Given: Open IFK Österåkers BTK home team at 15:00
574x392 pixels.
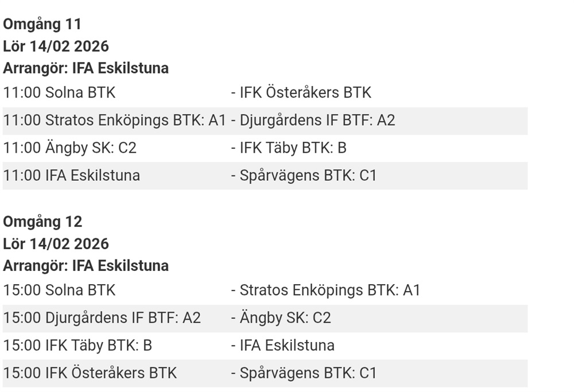Looking at the screenshot, I should coord(111,373).
